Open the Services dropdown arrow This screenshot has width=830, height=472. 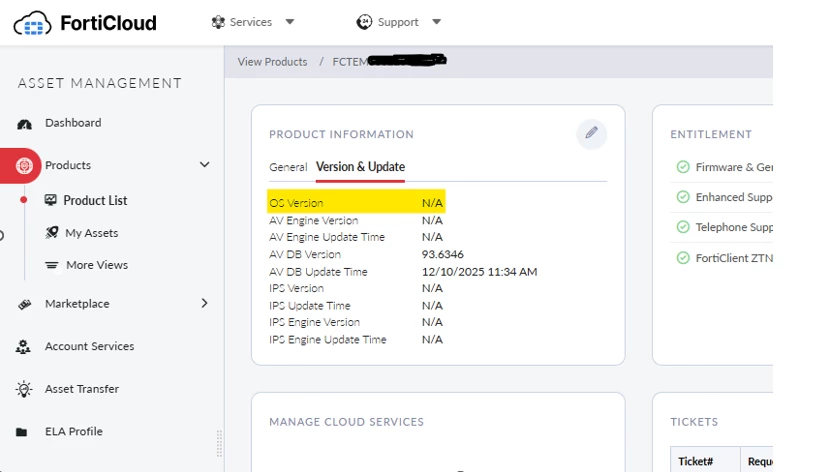tap(290, 22)
